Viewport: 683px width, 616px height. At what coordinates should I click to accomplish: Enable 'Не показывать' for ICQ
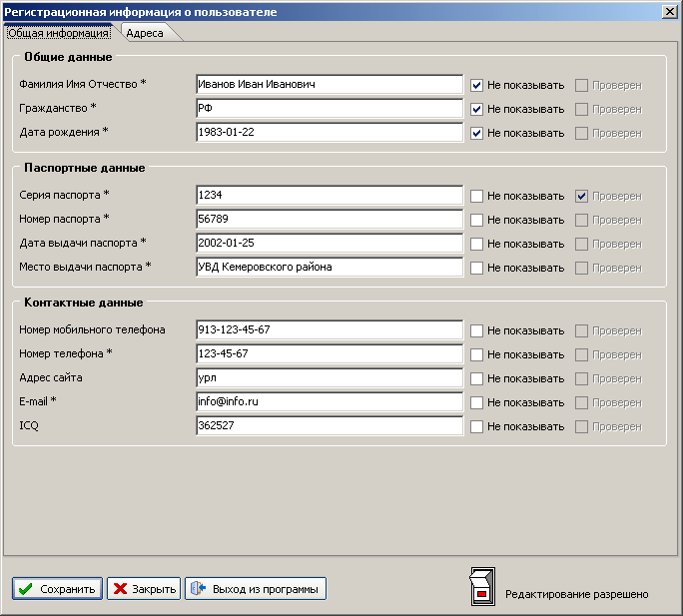(x=477, y=426)
